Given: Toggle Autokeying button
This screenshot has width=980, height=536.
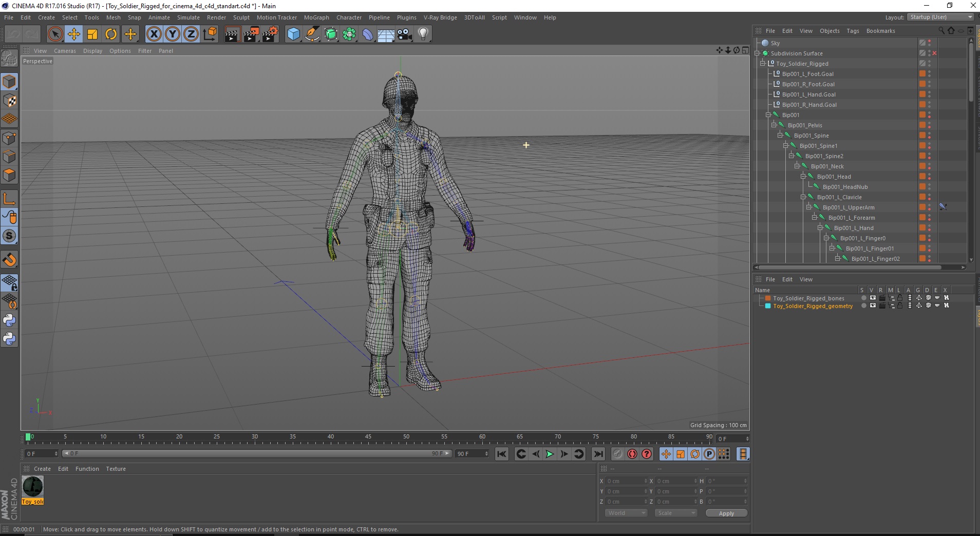Looking at the screenshot, I should [x=632, y=454].
